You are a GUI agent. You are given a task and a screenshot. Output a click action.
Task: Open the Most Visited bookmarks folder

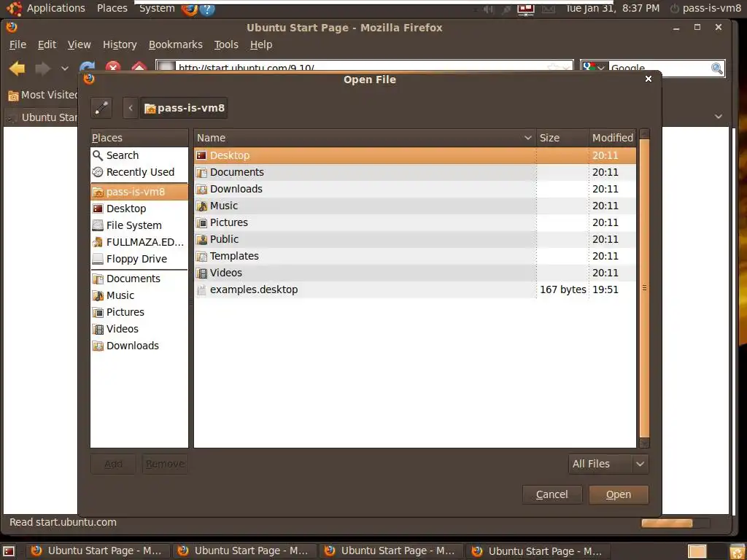tap(43, 96)
